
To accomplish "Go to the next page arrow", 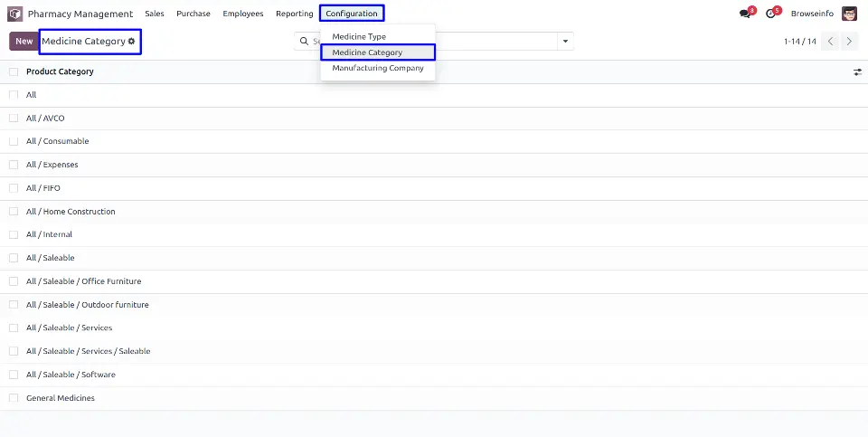I will coord(849,42).
